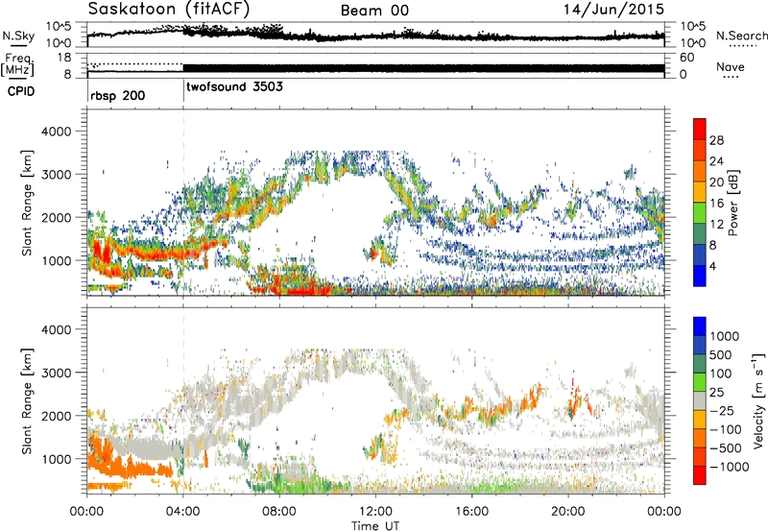Click the '3000' tick of velocity panel
The image size is (768, 532).
[x=57, y=373]
